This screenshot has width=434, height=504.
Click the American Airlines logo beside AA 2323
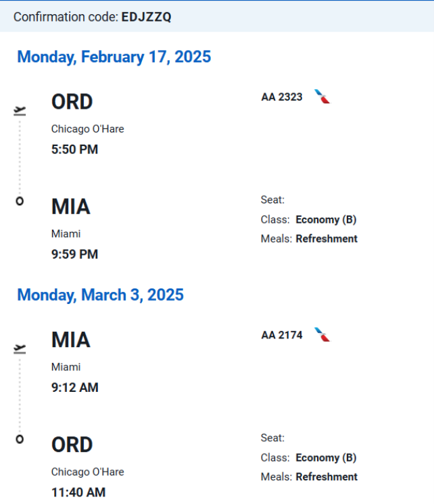(x=322, y=97)
